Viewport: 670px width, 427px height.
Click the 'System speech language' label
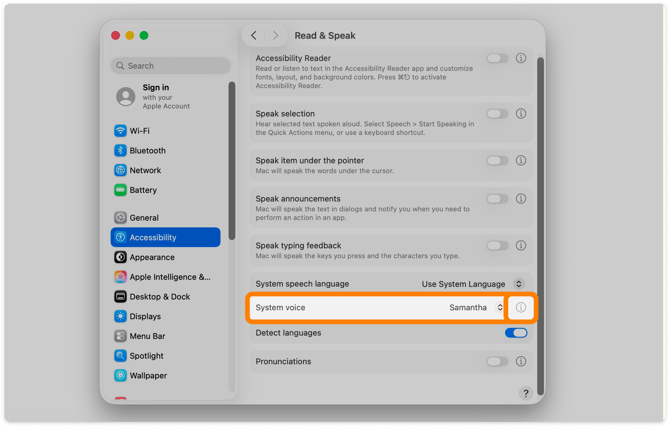pos(302,284)
